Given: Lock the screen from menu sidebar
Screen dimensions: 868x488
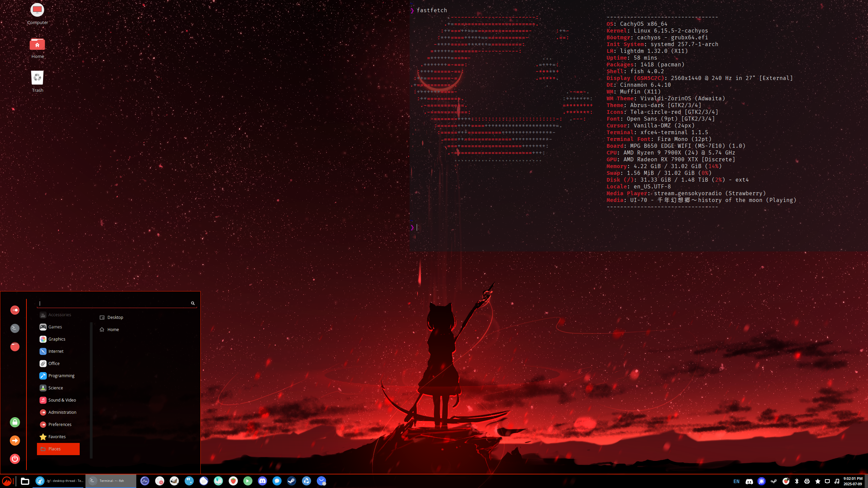Looking at the screenshot, I should 15,422.
